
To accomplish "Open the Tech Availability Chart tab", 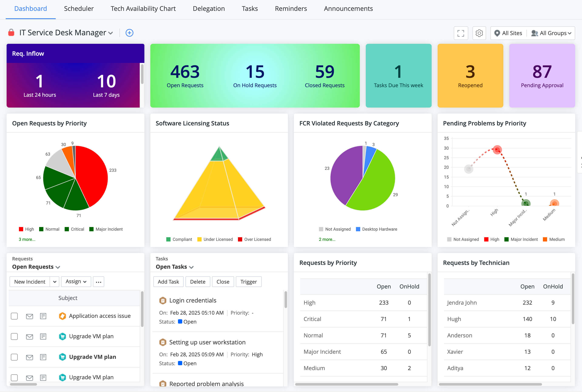I will click(143, 9).
